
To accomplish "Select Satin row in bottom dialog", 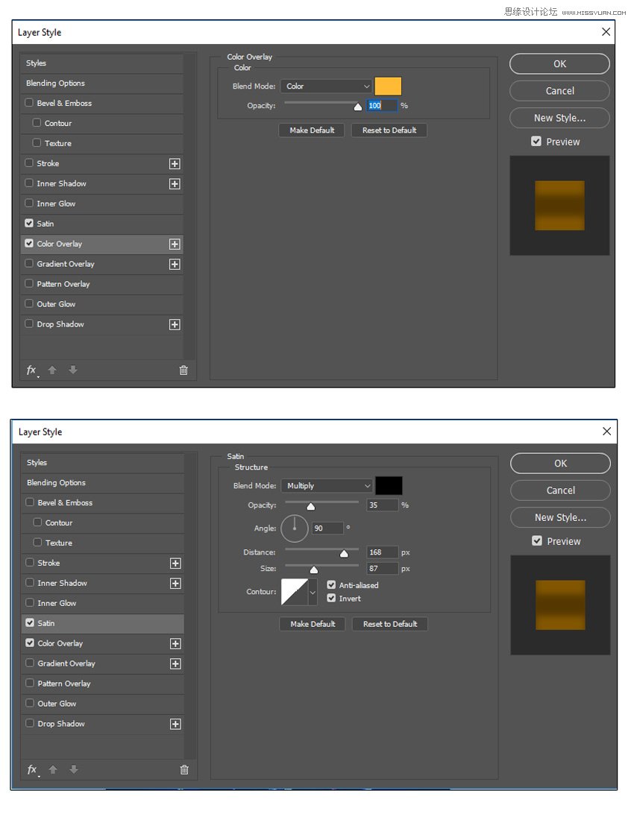I will coord(102,624).
